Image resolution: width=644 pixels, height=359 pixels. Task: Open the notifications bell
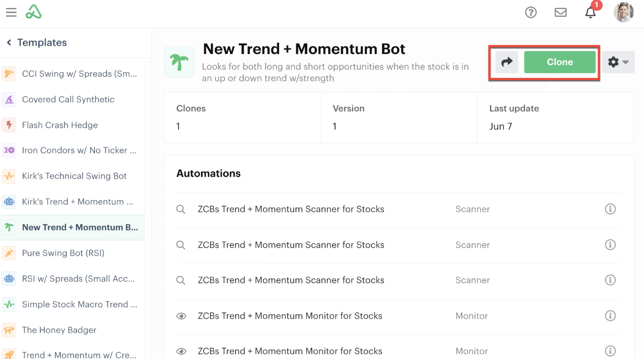pyautogui.click(x=590, y=13)
